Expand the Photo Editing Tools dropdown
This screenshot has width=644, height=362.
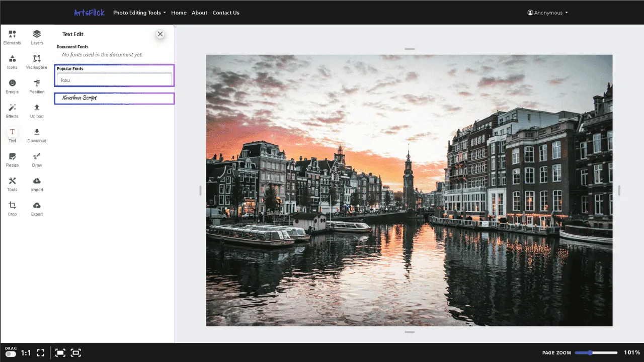[139, 13]
